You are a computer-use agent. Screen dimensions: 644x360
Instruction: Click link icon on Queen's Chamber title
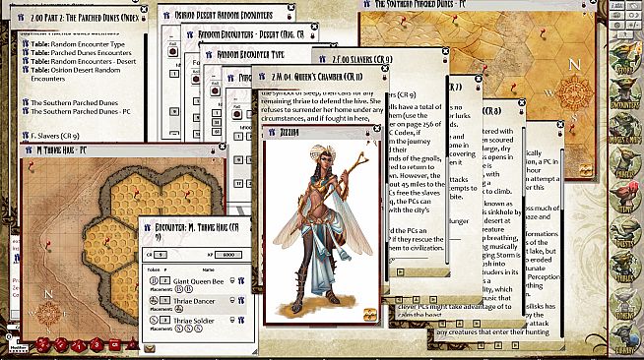(x=262, y=77)
